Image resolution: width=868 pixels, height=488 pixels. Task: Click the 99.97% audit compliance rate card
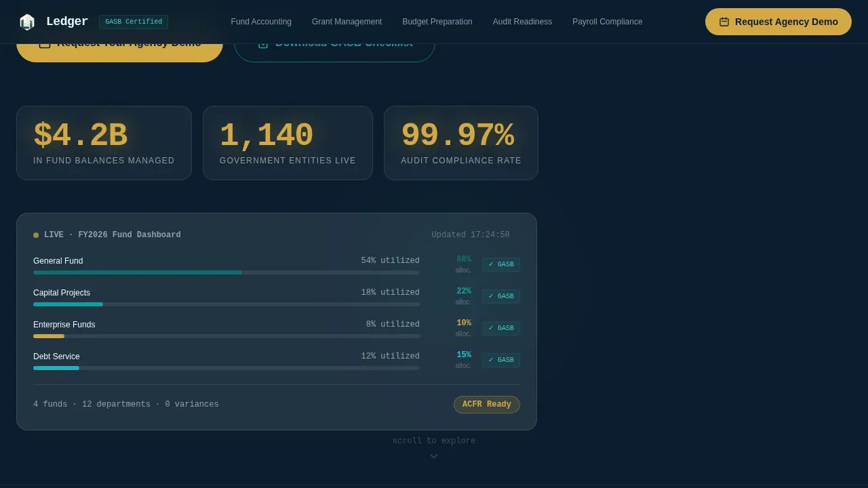pos(461,143)
